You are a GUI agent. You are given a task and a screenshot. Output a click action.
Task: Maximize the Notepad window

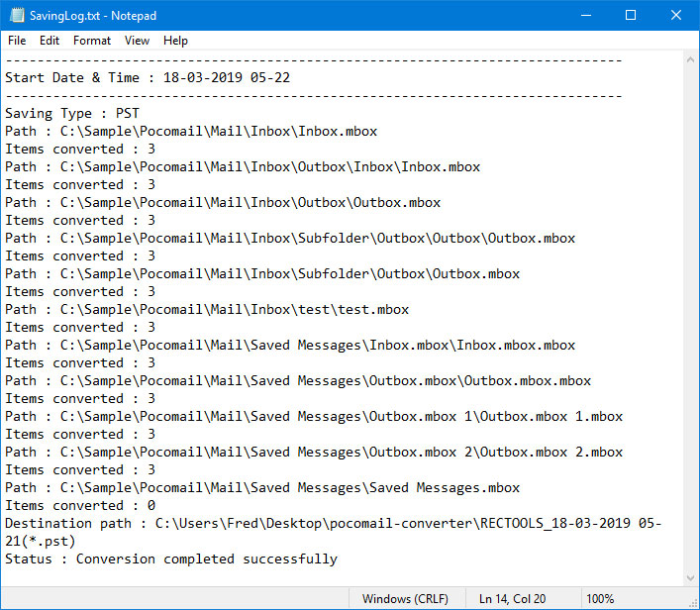click(631, 15)
